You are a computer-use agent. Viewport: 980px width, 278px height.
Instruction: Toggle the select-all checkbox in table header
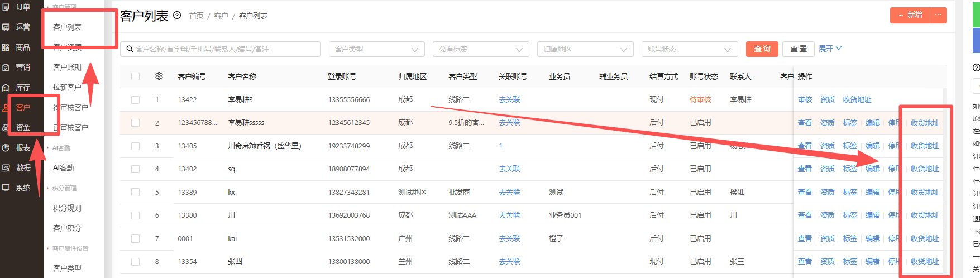(x=136, y=76)
